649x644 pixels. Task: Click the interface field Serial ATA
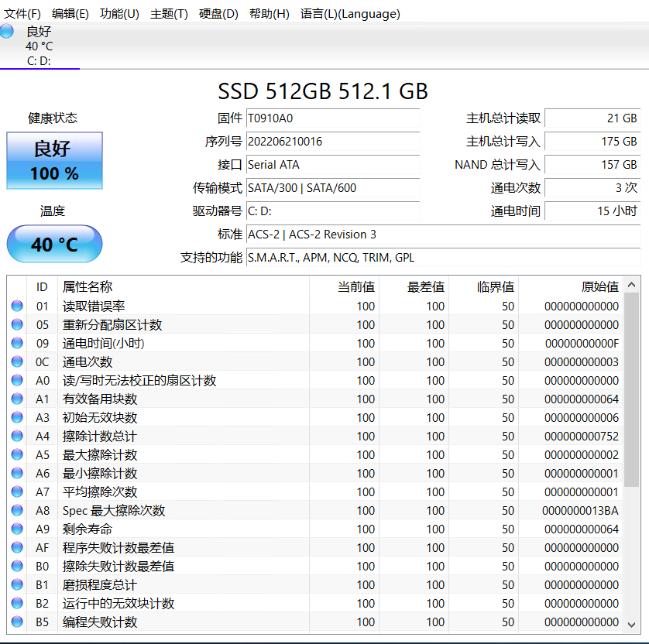[x=333, y=165]
